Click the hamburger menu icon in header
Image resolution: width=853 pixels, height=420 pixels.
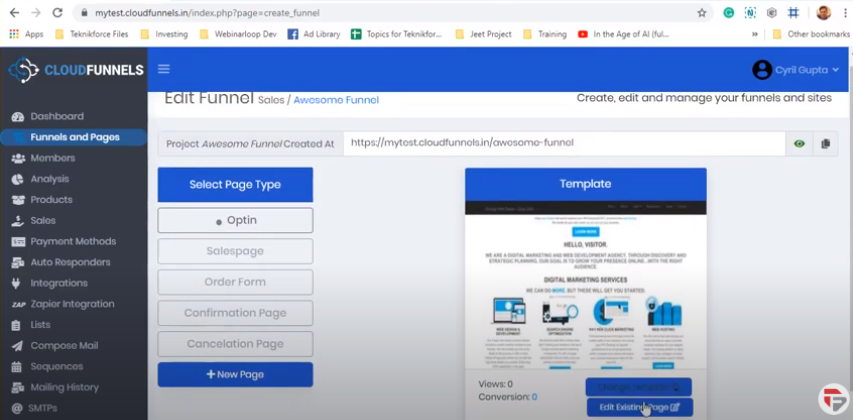(x=164, y=69)
